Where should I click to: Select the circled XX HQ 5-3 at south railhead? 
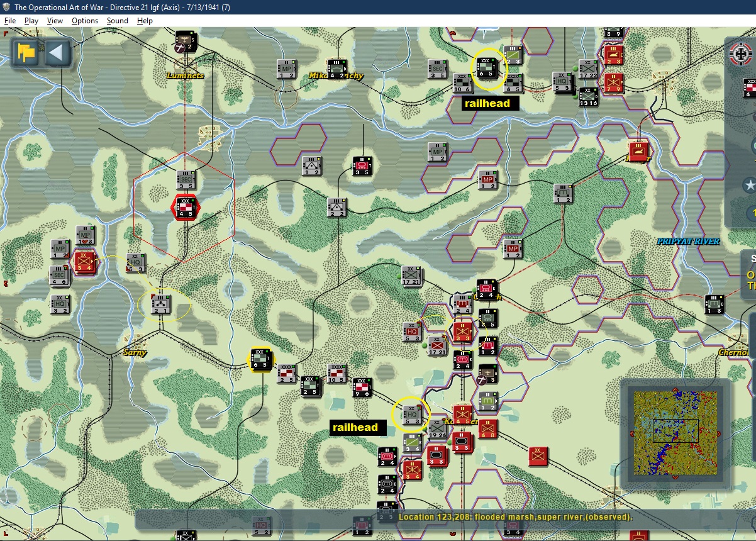pos(413,415)
